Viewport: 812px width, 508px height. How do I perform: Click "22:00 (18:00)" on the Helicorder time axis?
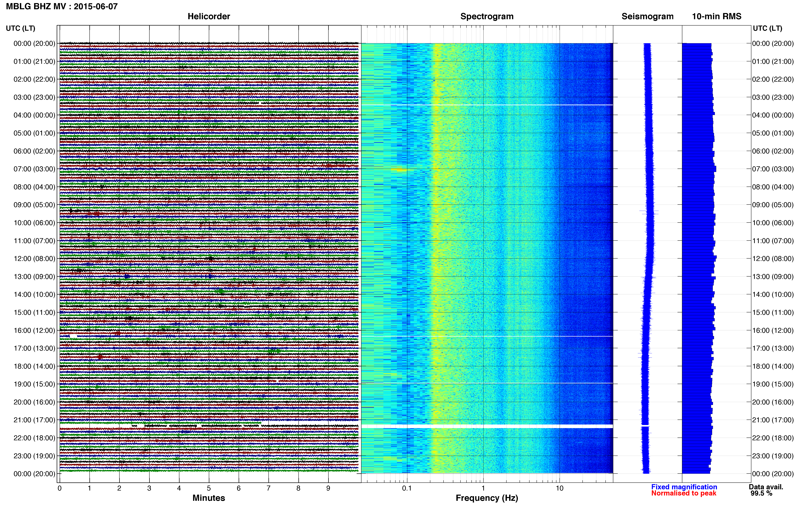click(34, 438)
